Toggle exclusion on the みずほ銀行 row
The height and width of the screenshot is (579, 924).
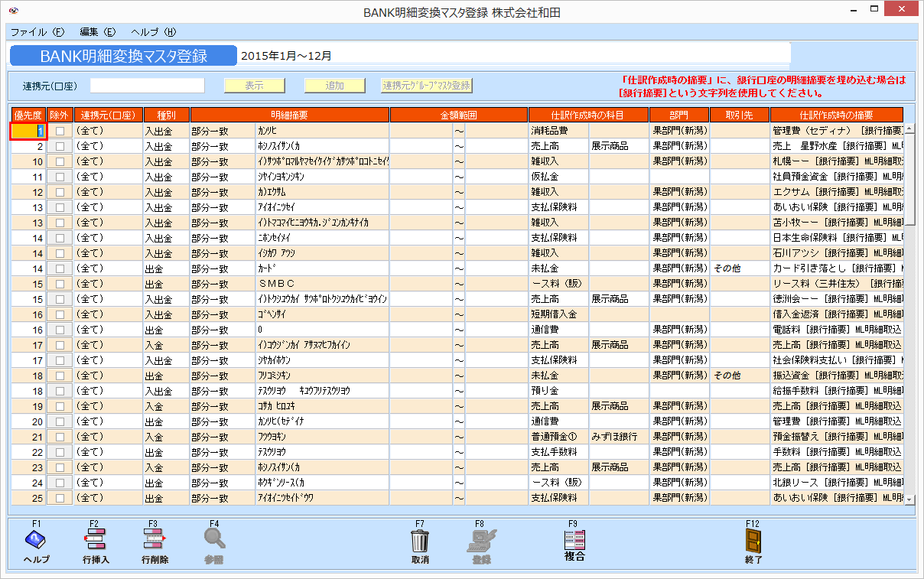[59, 436]
